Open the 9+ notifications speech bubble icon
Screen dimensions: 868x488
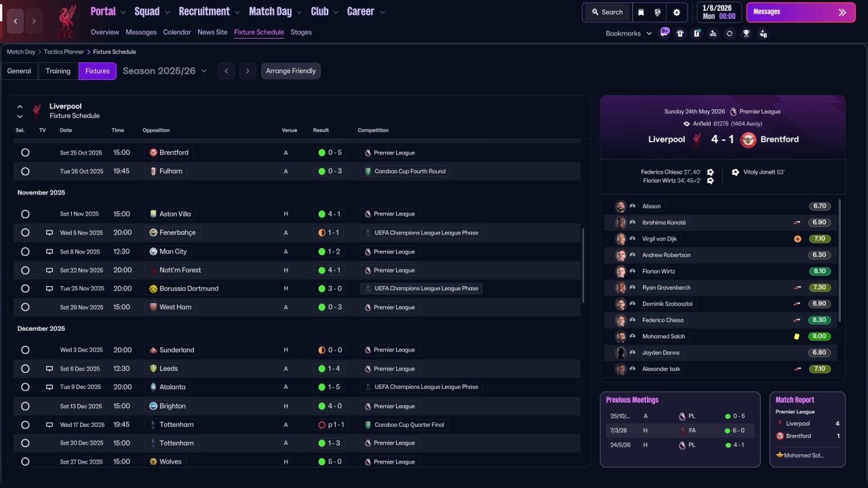[665, 33]
